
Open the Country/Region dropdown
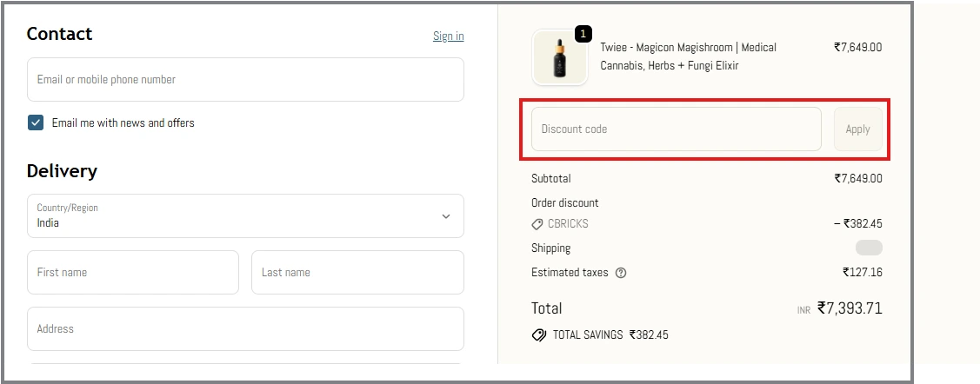pyautogui.click(x=245, y=216)
